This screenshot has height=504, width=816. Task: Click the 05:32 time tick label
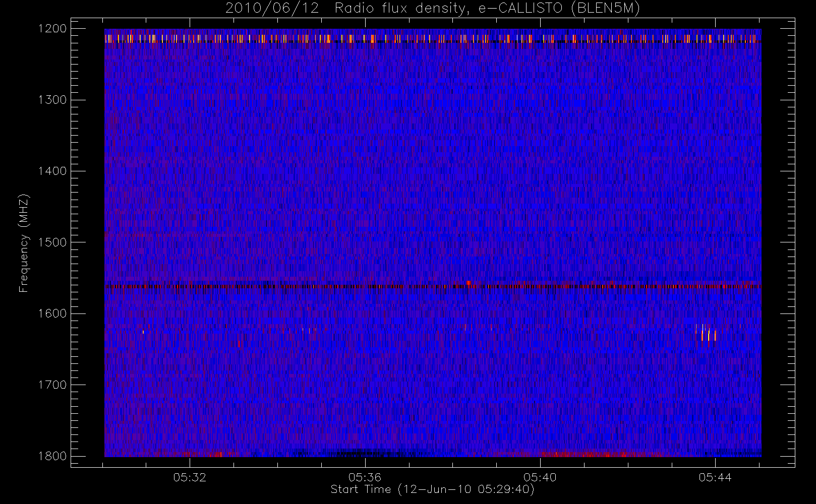click(190, 477)
